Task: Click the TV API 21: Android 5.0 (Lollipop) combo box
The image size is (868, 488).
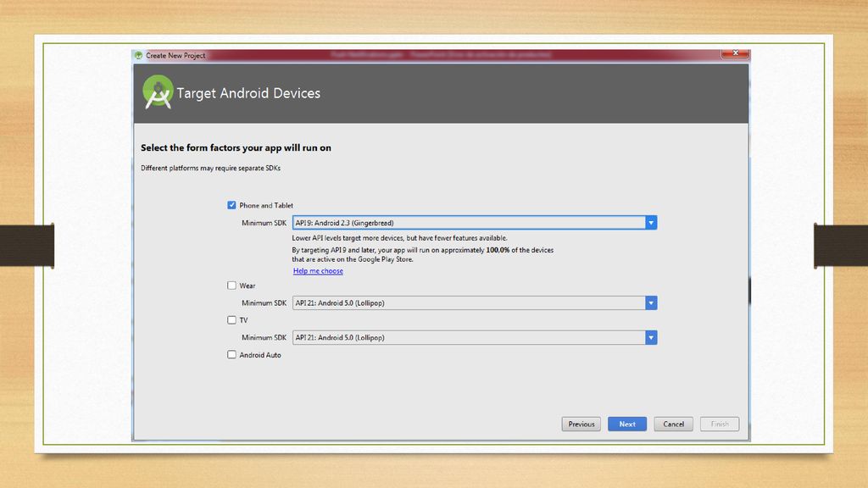Action: (x=475, y=337)
